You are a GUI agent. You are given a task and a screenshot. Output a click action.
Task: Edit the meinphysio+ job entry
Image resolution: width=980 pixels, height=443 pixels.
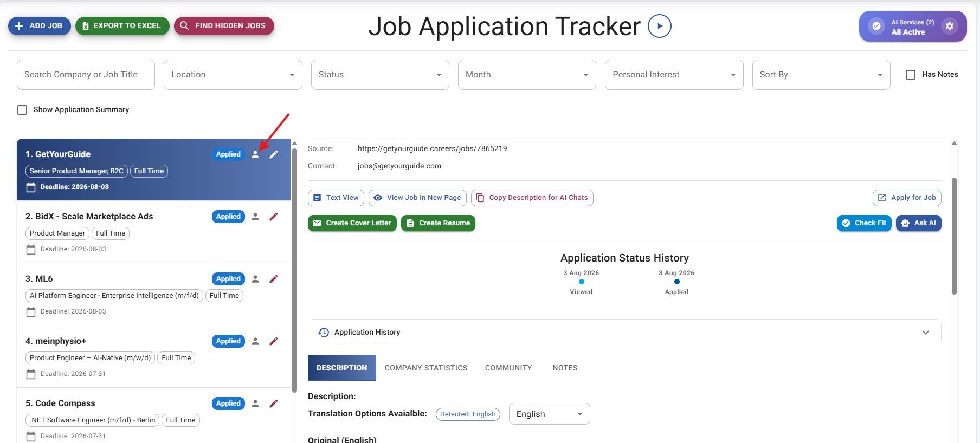274,341
